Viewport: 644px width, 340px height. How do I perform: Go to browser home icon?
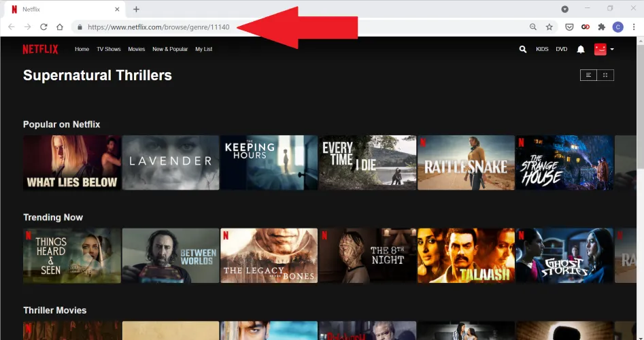tap(60, 27)
